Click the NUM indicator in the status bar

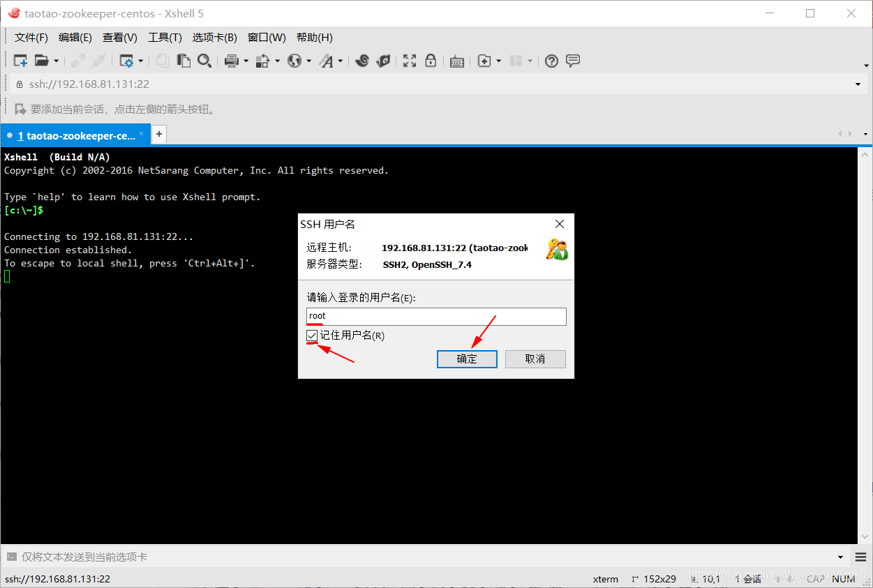coord(844,579)
